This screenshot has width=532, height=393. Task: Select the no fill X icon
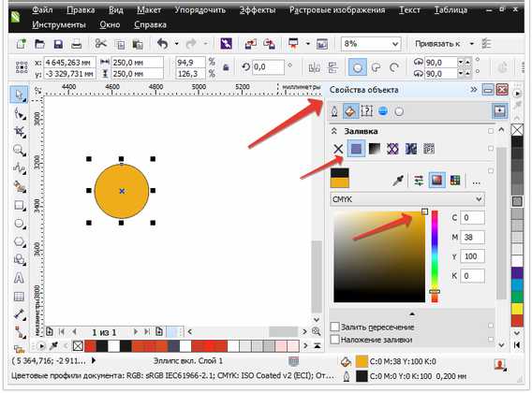(x=338, y=149)
